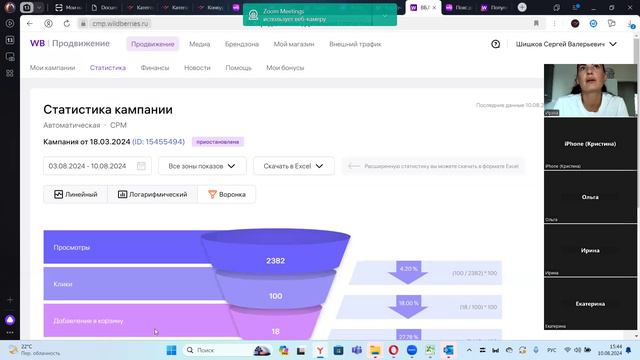
Task: Expand the Скачать в Excel dropdown
Action: (294, 166)
